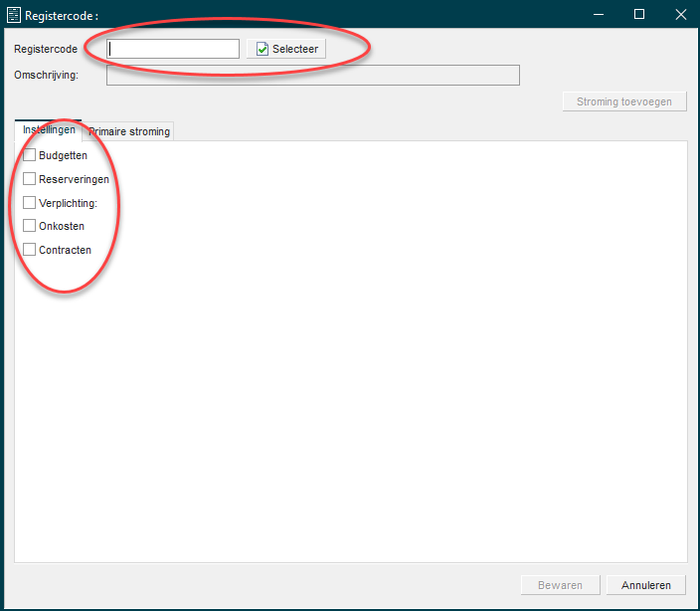Focus the Registercode input field
Viewport: 700px width, 611px height.
pos(173,49)
